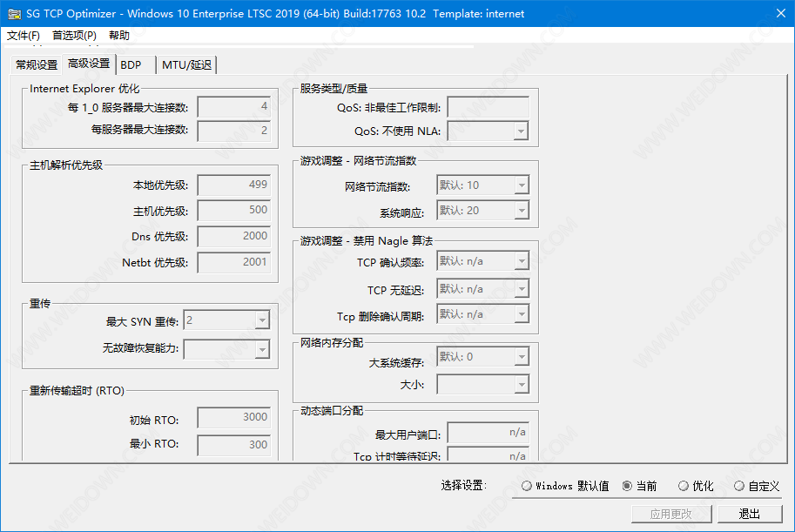Expand the 无故障恢复能力 dropdown

coord(262,349)
